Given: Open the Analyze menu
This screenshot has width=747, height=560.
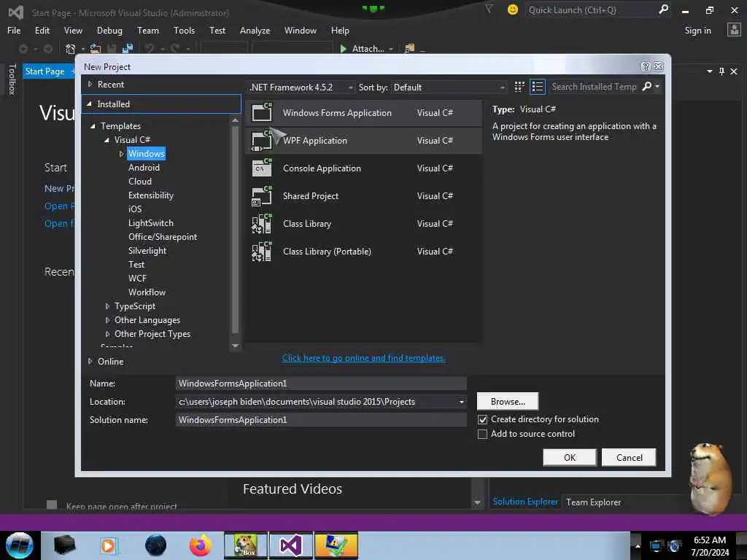Looking at the screenshot, I should [x=255, y=31].
